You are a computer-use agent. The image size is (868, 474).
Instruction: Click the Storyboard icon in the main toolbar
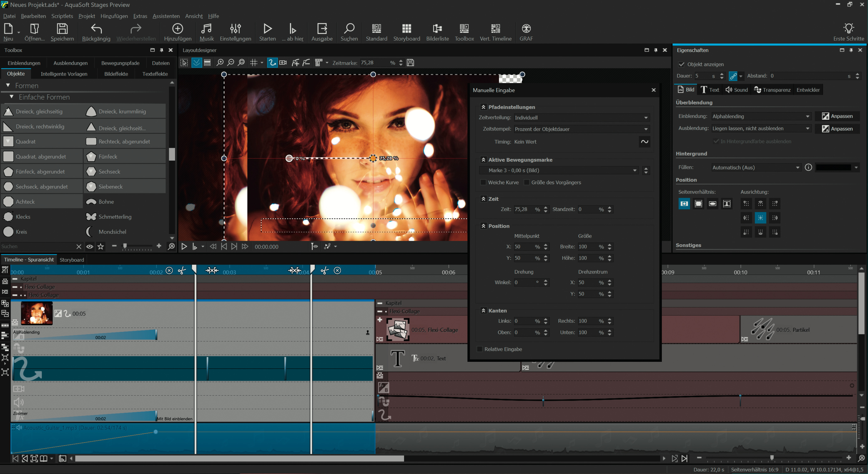click(406, 28)
